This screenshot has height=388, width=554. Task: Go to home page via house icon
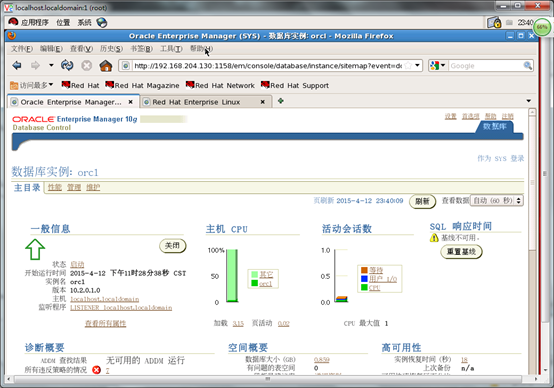tap(106, 65)
